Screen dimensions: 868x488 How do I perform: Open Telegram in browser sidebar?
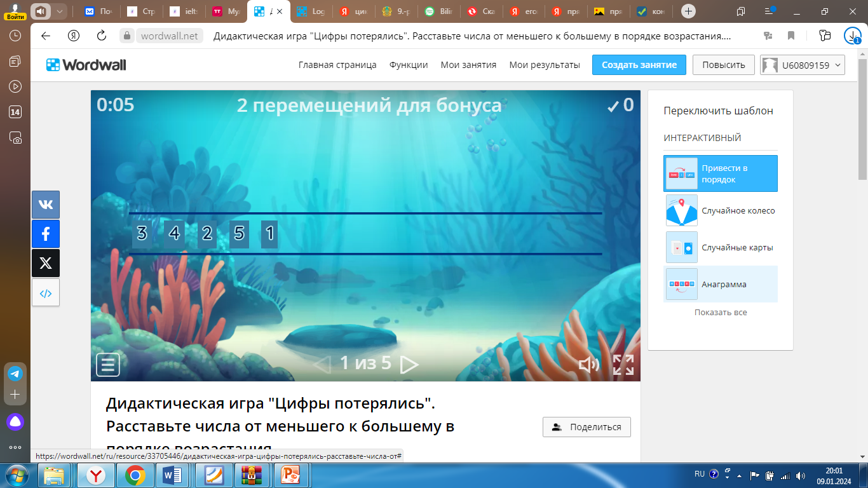(15, 374)
